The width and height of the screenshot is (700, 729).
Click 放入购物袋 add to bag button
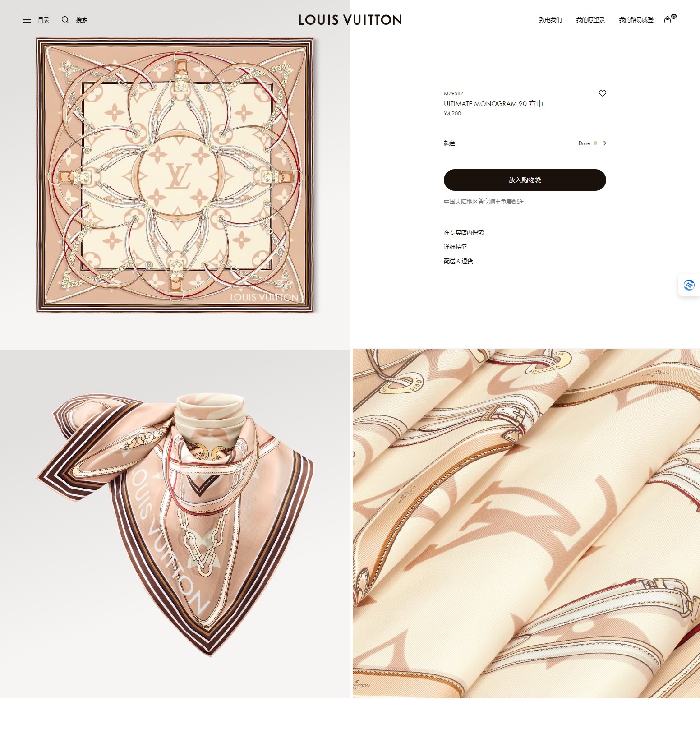[x=525, y=180]
